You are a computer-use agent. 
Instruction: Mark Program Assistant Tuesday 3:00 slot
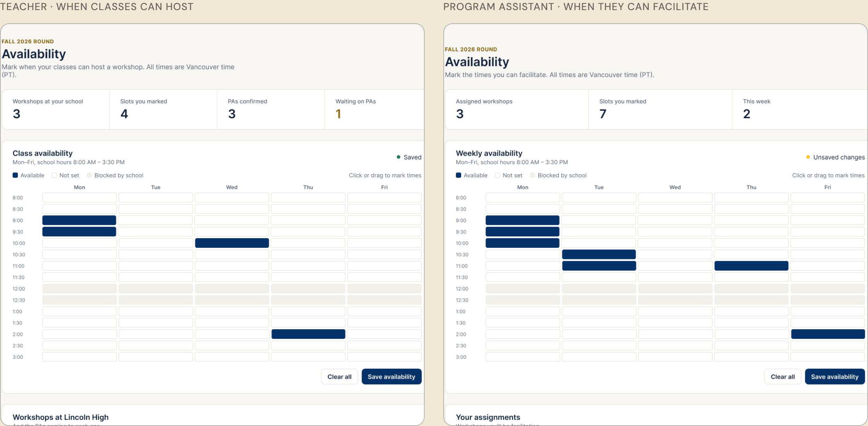click(x=599, y=357)
